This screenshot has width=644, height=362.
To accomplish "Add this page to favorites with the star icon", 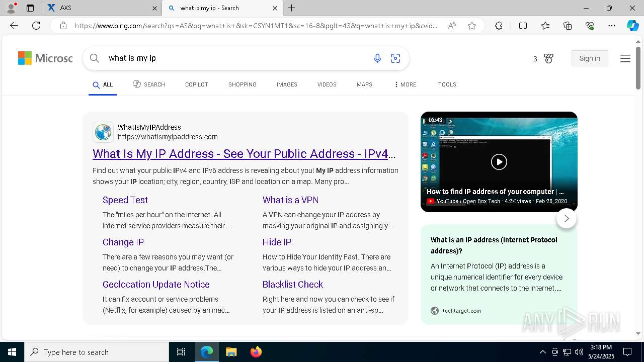I will 472,26.
